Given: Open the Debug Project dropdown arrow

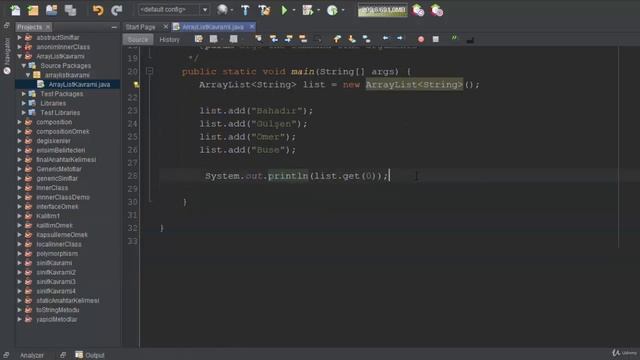Looking at the screenshot, I should [x=318, y=10].
